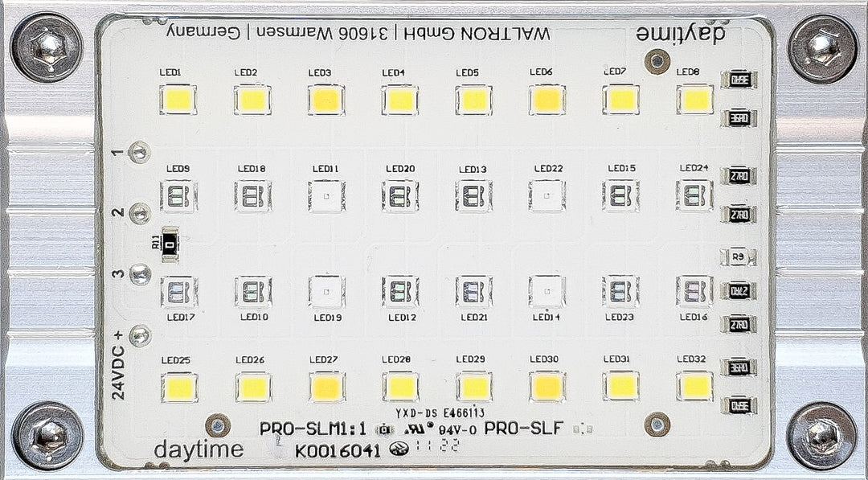Click the yellow LED chip under LED26
868x480 pixels.
[253, 388]
